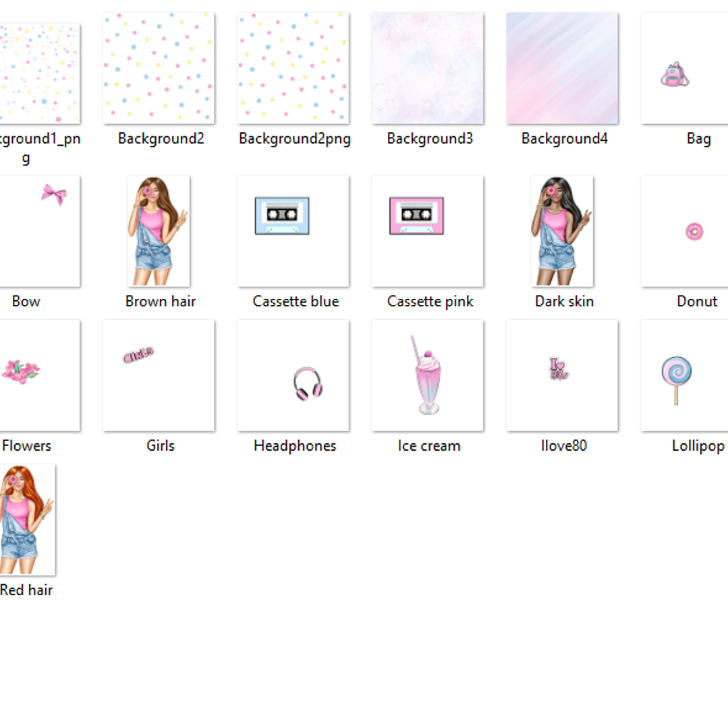Click the pink Bow image file
This screenshot has height=728, width=728.
39,231
